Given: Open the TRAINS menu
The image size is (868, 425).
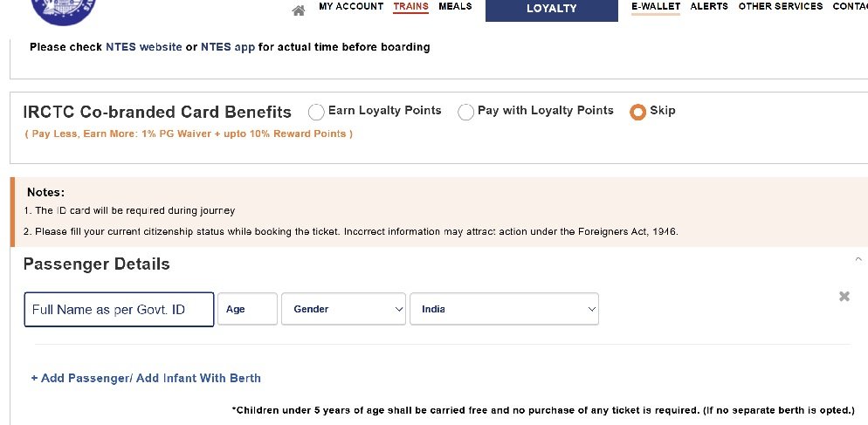Looking at the screenshot, I should [410, 7].
